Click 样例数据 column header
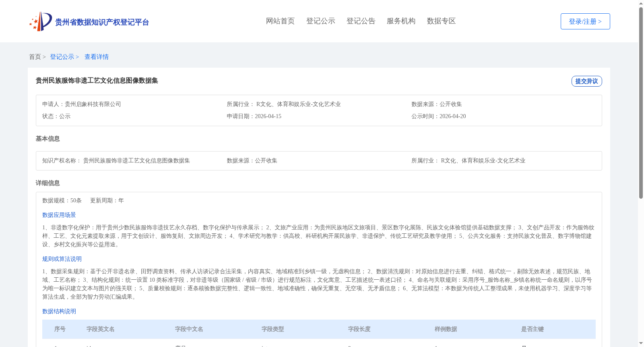The width and height of the screenshot is (644, 347). 446,329
